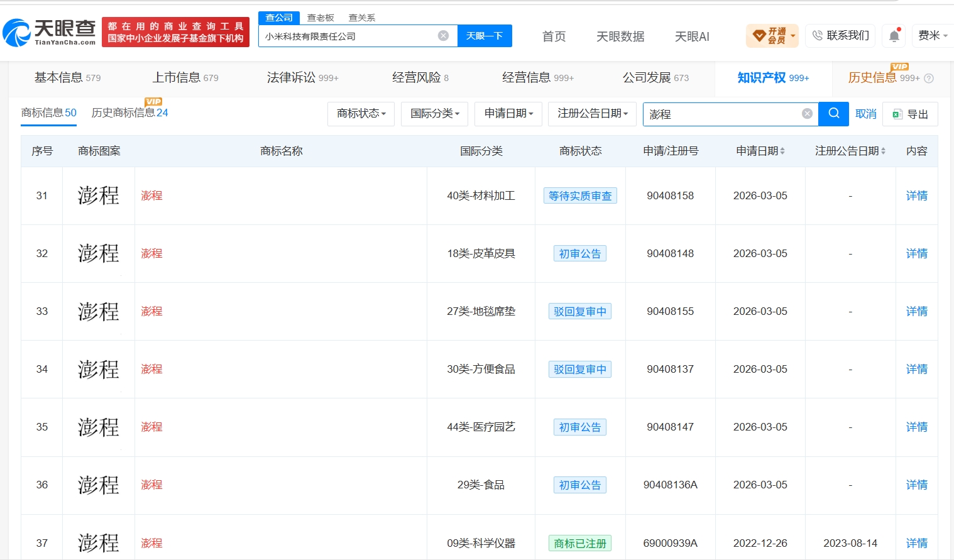The image size is (954, 560).
Task: Open the 商标状态 filter dropdown
Action: click(361, 114)
